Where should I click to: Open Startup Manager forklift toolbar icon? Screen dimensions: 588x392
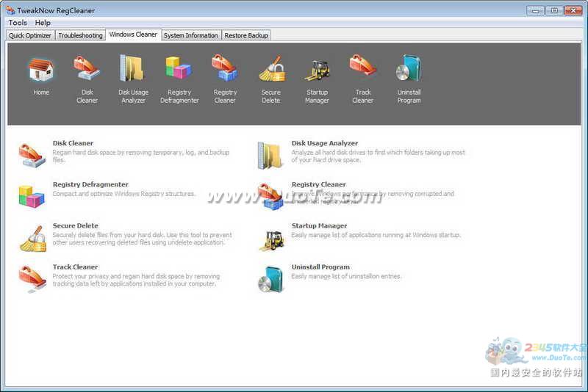tap(318, 70)
